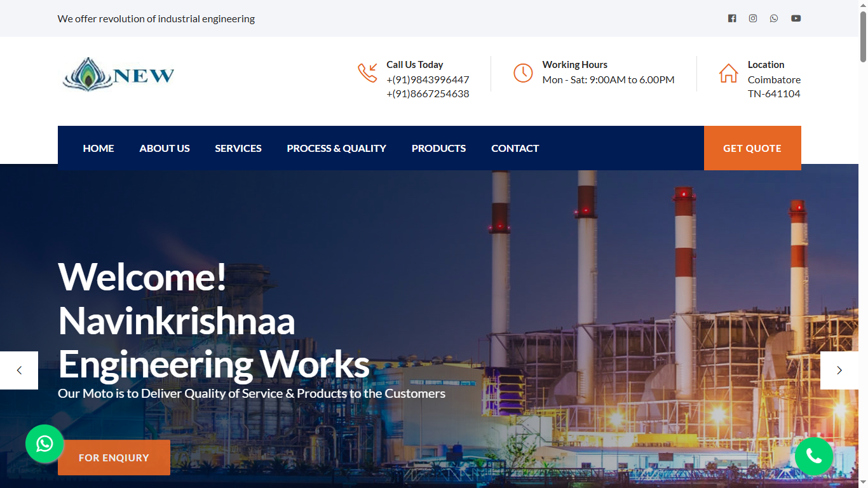
Task: Go to the next slider image
Action: pos(839,370)
